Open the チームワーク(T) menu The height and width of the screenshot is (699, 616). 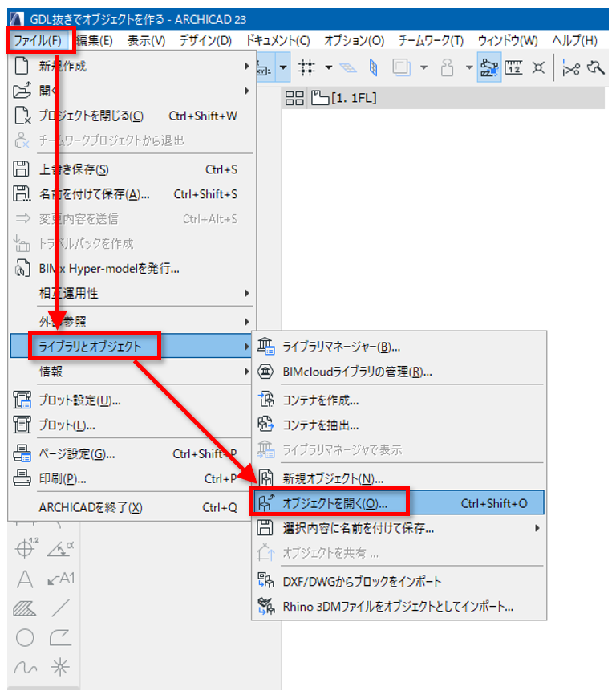click(431, 41)
